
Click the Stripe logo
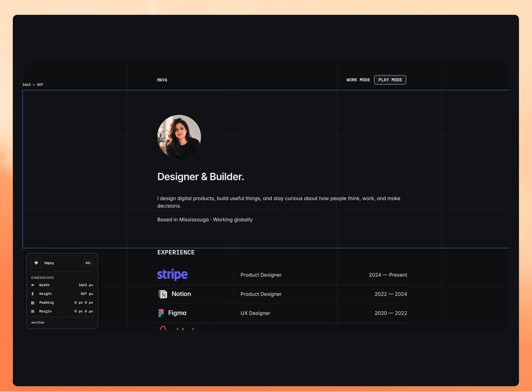click(172, 275)
